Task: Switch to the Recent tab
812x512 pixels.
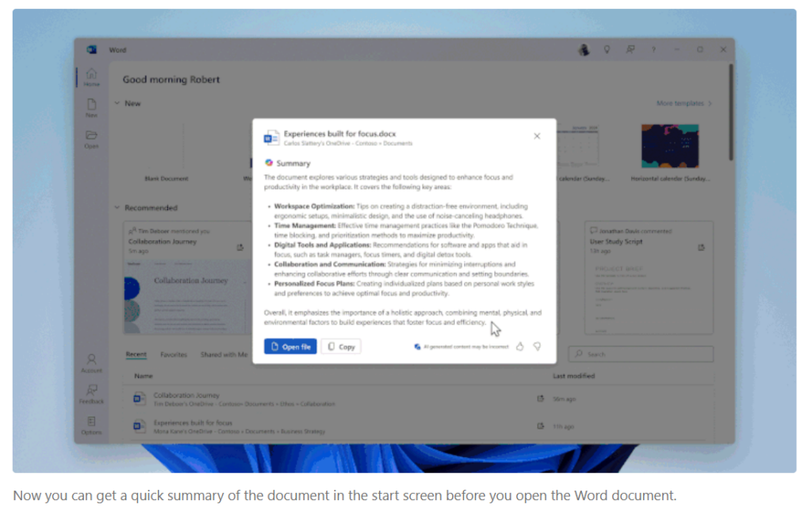Action: click(136, 354)
